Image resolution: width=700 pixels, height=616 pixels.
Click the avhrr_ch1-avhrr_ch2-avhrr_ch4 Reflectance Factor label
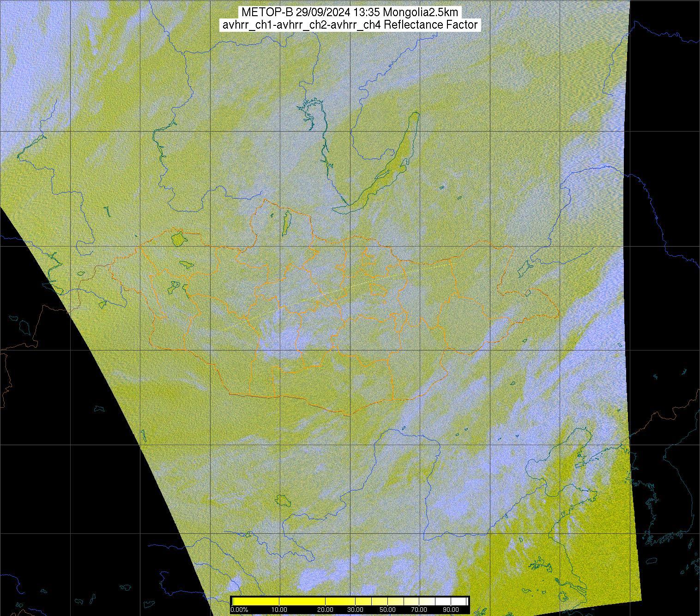point(350,24)
